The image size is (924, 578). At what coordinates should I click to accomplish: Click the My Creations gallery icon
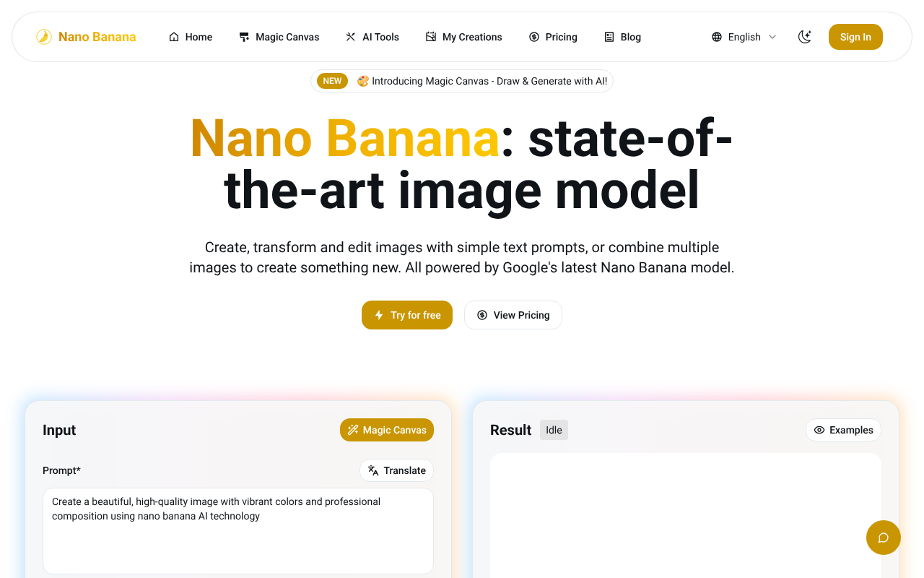(x=430, y=36)
